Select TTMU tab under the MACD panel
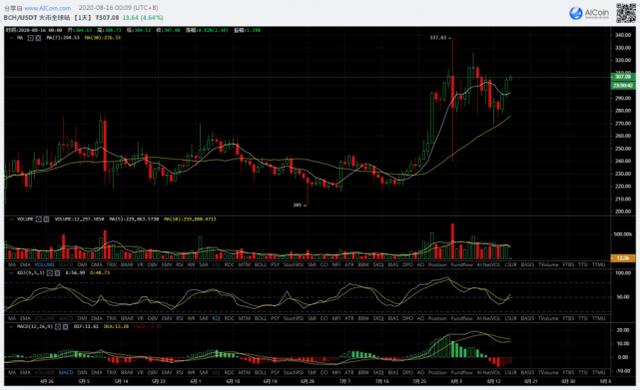 pos(599,372)
